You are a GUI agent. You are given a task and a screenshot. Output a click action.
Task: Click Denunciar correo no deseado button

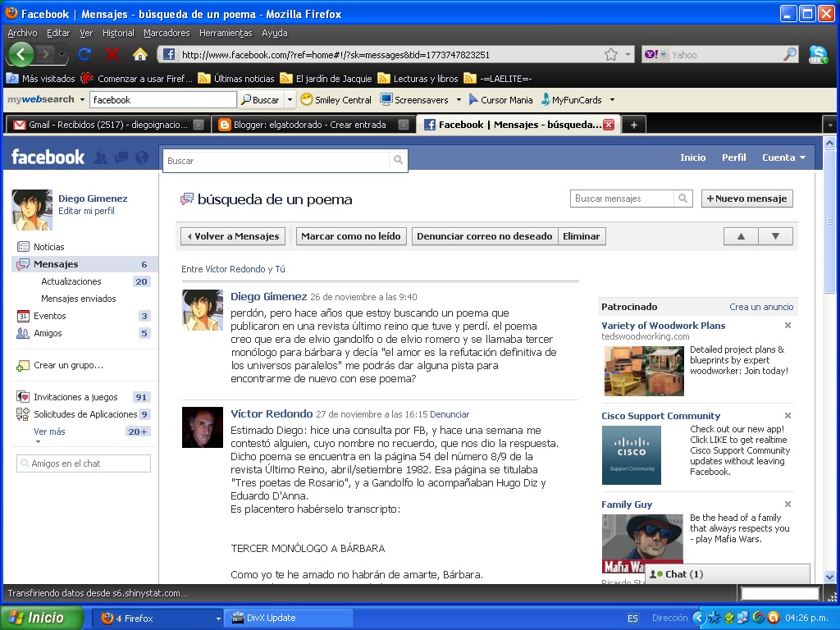tap(484, 236)
